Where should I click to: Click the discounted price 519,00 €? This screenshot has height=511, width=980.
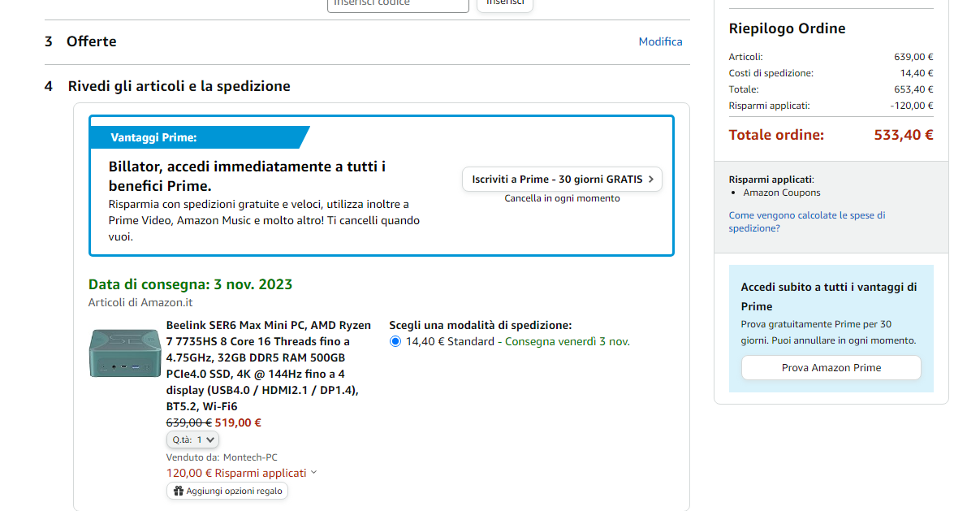(x=238, y=422)
